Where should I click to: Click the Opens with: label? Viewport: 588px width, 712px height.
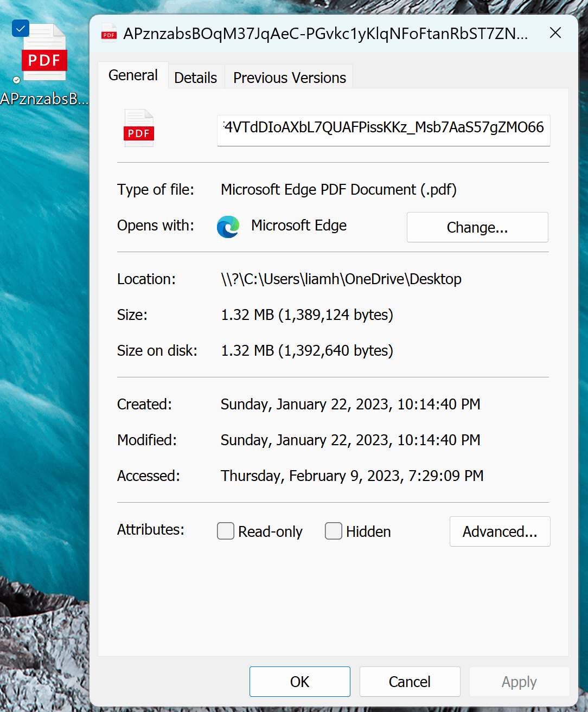156,225
